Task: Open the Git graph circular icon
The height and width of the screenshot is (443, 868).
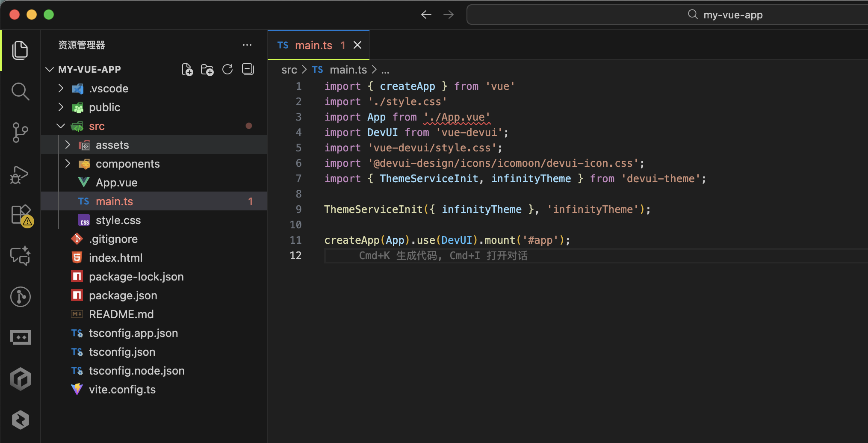Action: (x=20, y=297)
